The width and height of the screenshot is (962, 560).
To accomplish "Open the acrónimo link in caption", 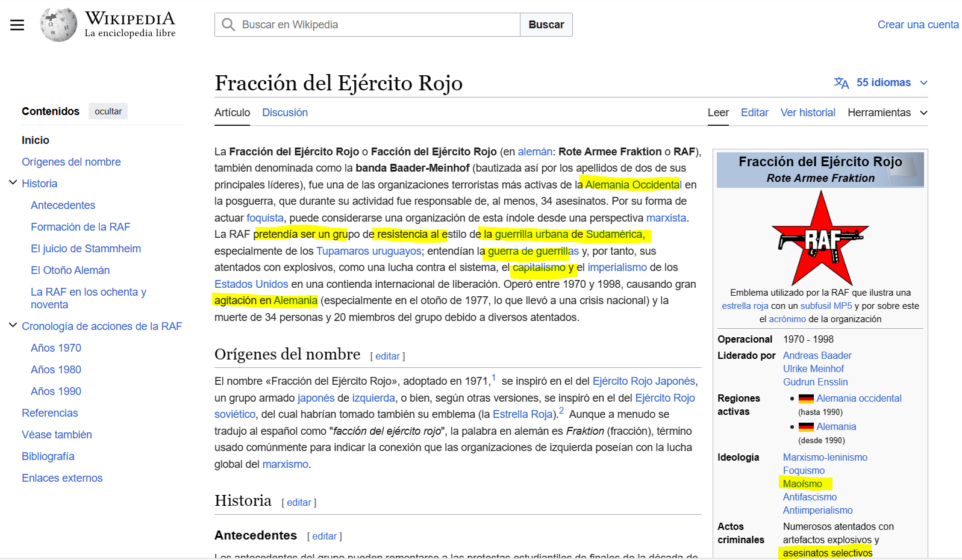I will [x=787, y=319].
